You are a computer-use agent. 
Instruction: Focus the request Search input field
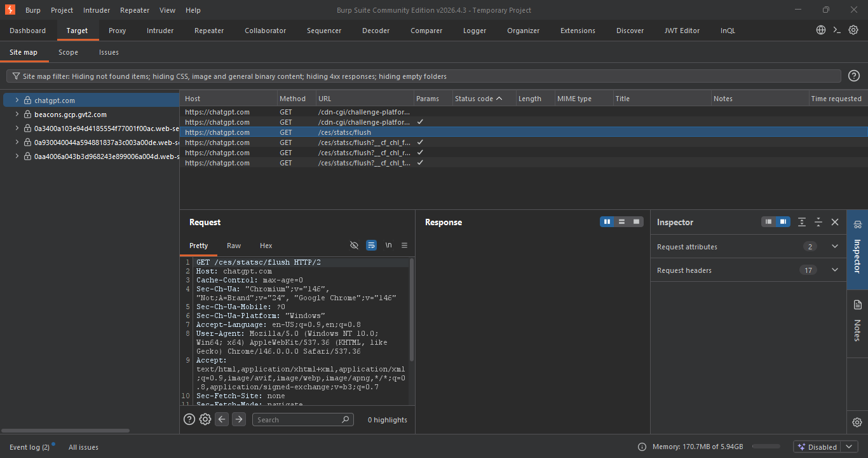pyautogui.click(x=303, y=420)
